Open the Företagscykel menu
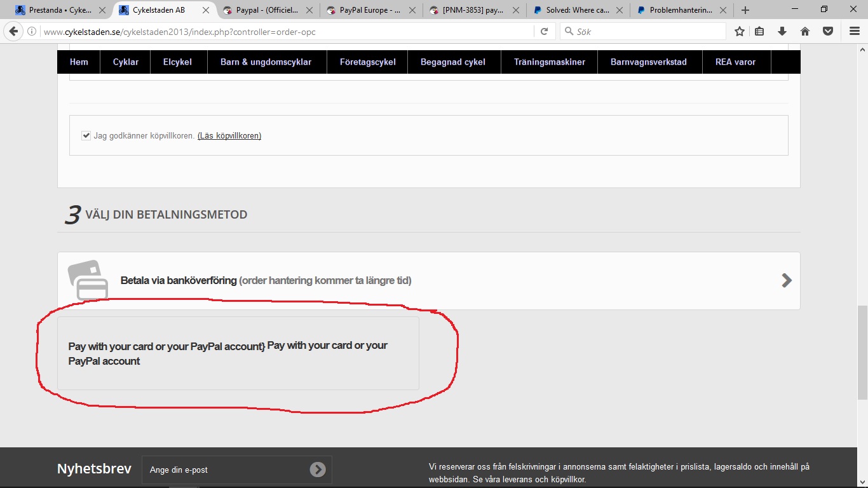 tap(368, 62)
